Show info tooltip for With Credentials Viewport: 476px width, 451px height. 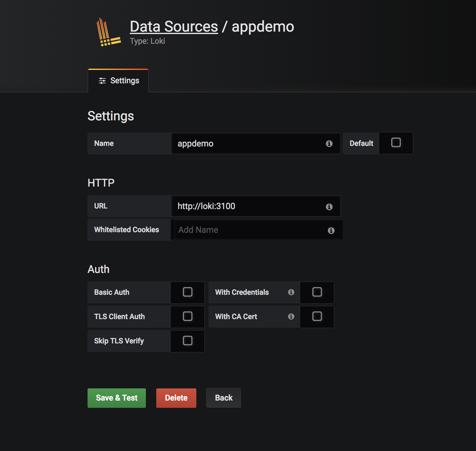pyautogui.click(x=291, y=292)
